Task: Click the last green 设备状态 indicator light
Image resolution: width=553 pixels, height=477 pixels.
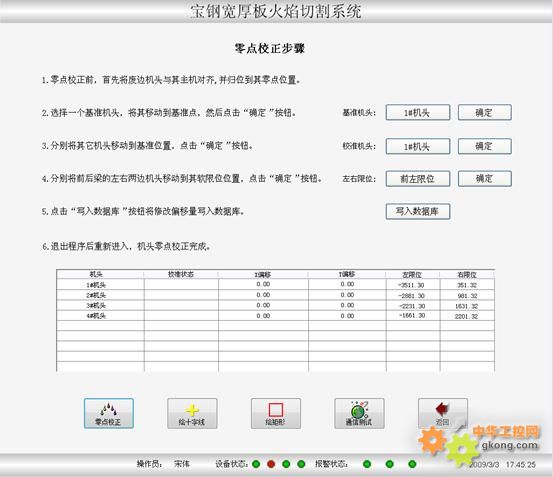Action: [301, 464]
